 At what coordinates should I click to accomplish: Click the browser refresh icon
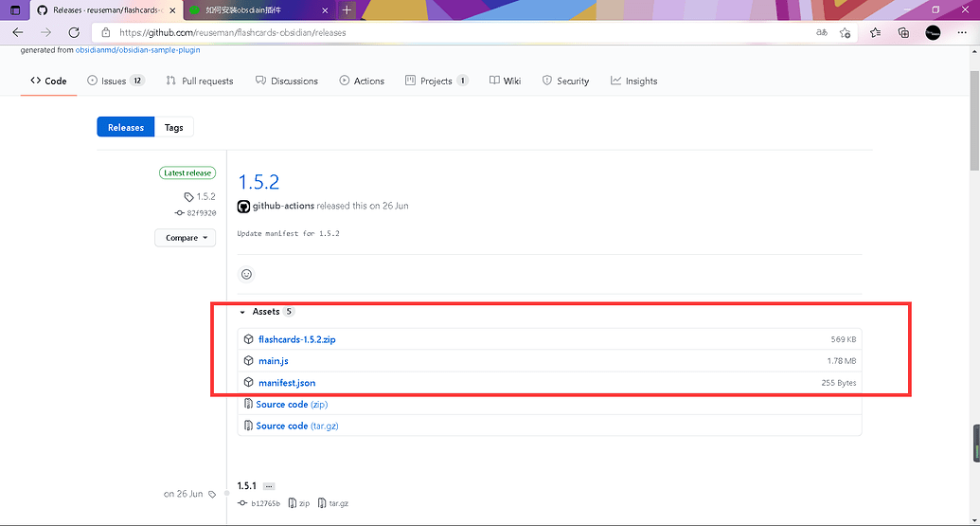coord(74,32)
